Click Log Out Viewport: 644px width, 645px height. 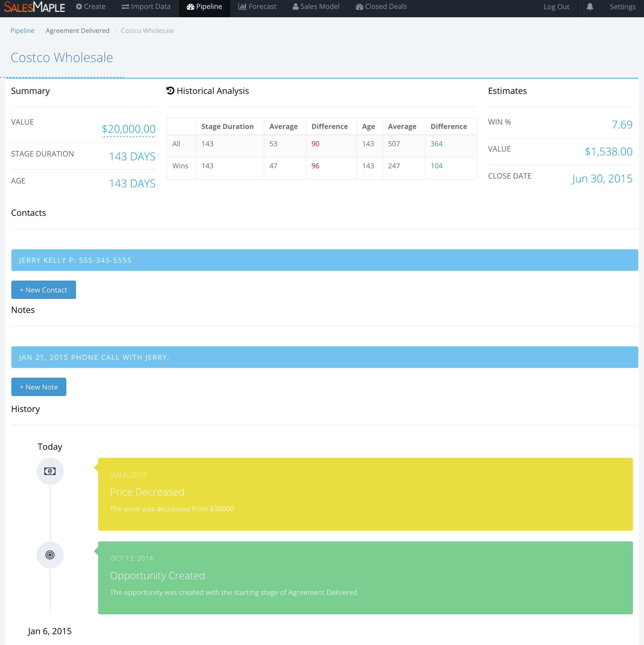[x=556, y=7]
